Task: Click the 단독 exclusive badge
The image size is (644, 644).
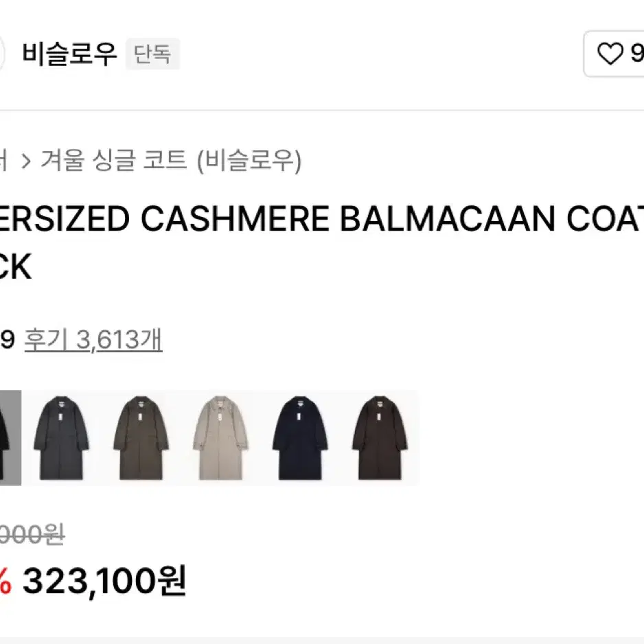Action: pyautogui.click(x=152, y=54)
